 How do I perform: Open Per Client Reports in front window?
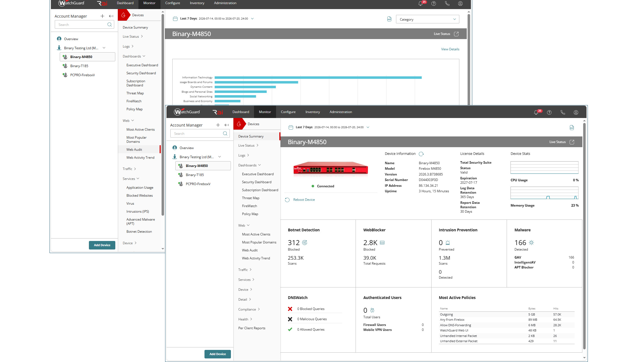point(252,328)
